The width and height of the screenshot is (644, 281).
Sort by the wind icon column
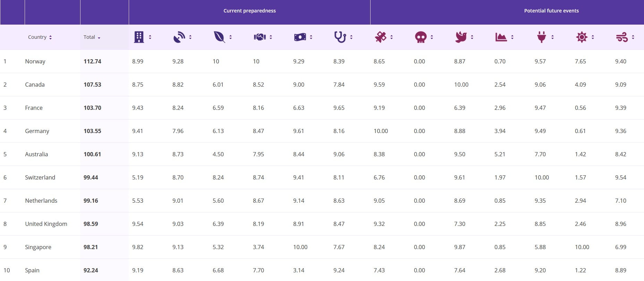tap(633, 37)
